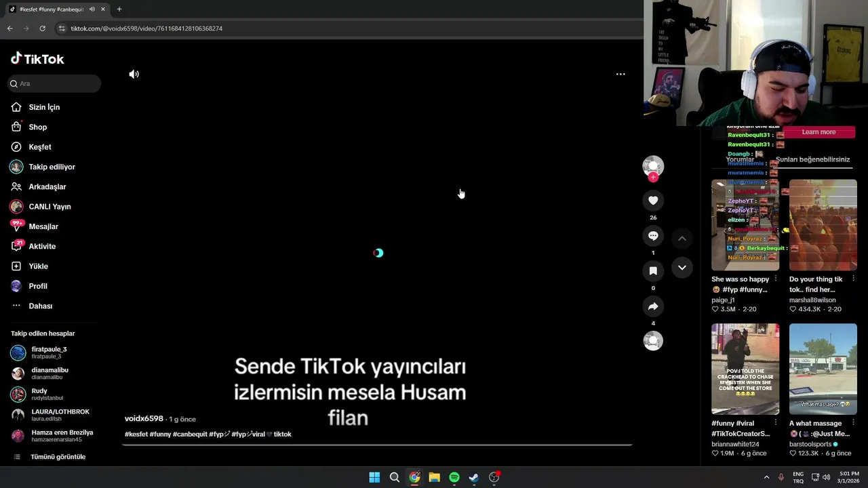
Task: Open the spinning sound disc icon
Action: 653,340
